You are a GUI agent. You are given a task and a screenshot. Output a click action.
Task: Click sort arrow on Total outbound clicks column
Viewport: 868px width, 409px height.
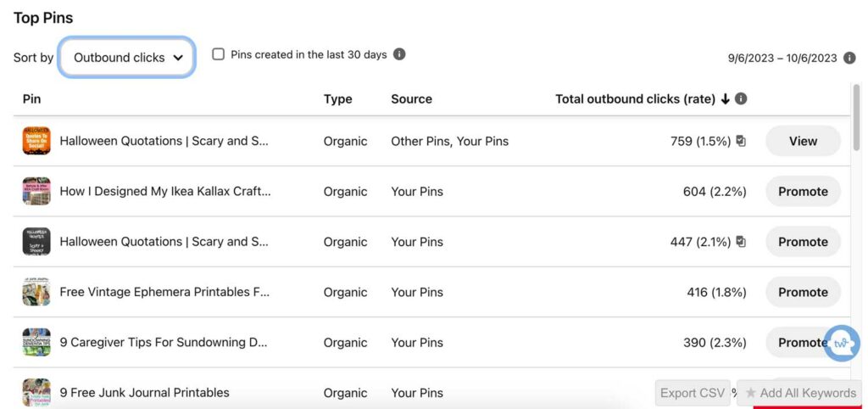(726, 99)
